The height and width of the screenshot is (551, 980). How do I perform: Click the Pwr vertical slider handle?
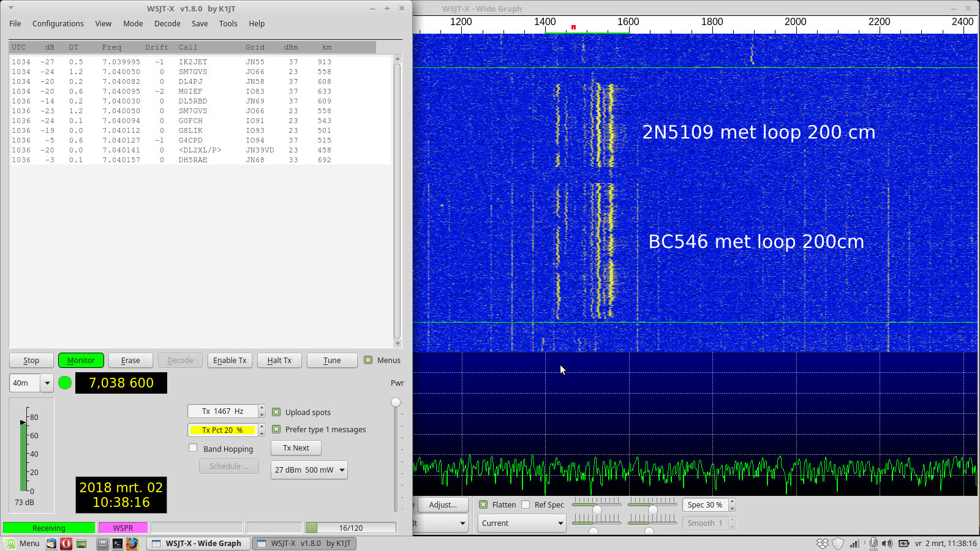pos(396,402)
